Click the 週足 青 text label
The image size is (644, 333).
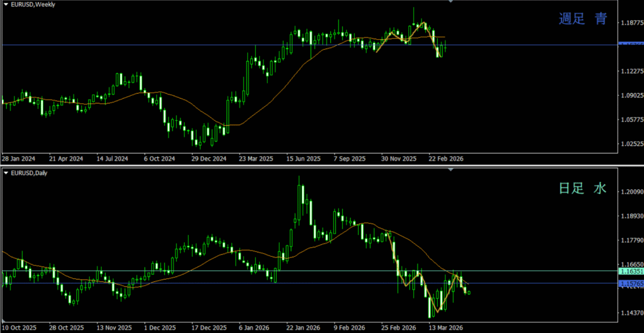[x=582, y=20]
